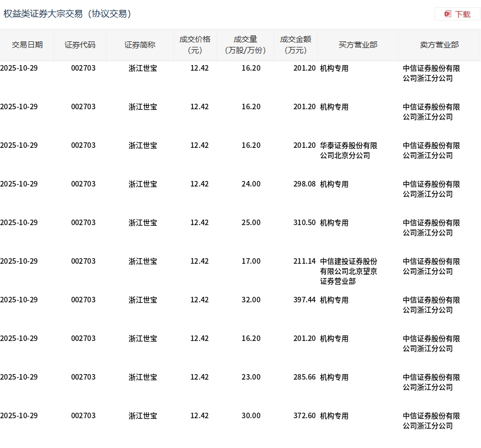The width and height of the screenshot is (481, 448).
Task: Click the 24.00 volume cell
Action: pos(251,184)
